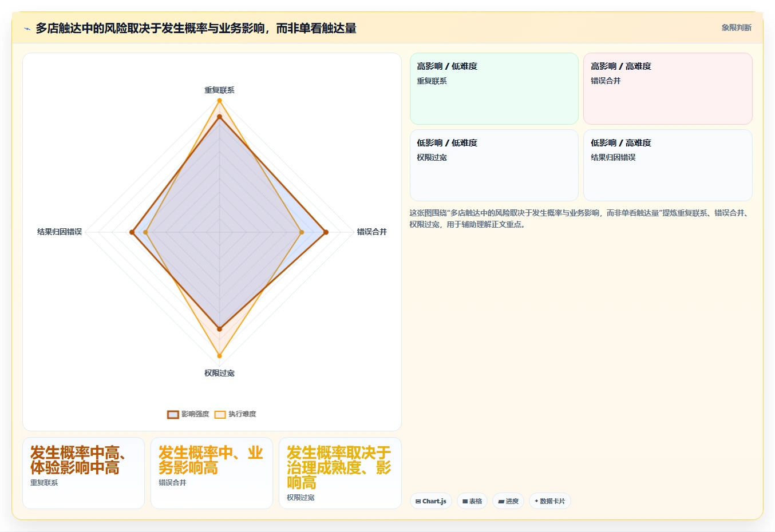This screenshot has width=775, height=532.
Task: Open the 高影响 / 高难度 quadrant card
Action: 667,89
